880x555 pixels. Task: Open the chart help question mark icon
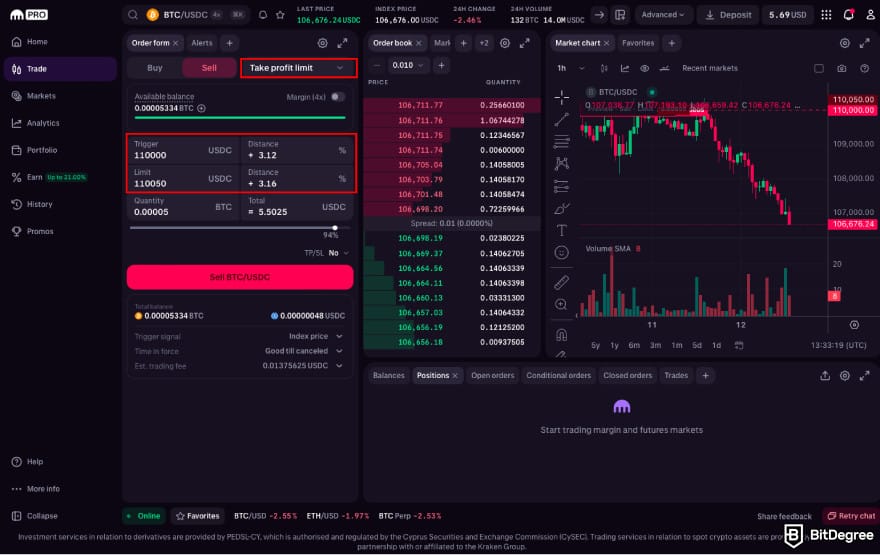pos(864,68)
